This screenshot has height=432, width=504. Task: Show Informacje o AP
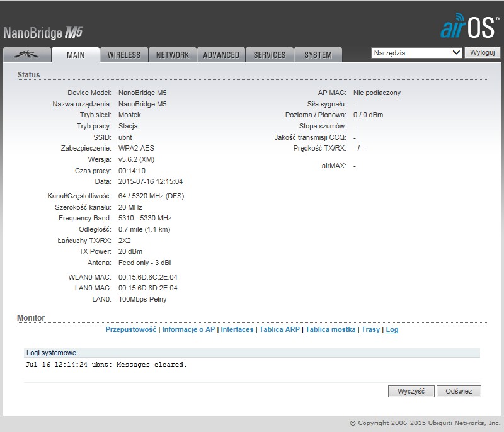pyautogui.click(x=188, y=329)
